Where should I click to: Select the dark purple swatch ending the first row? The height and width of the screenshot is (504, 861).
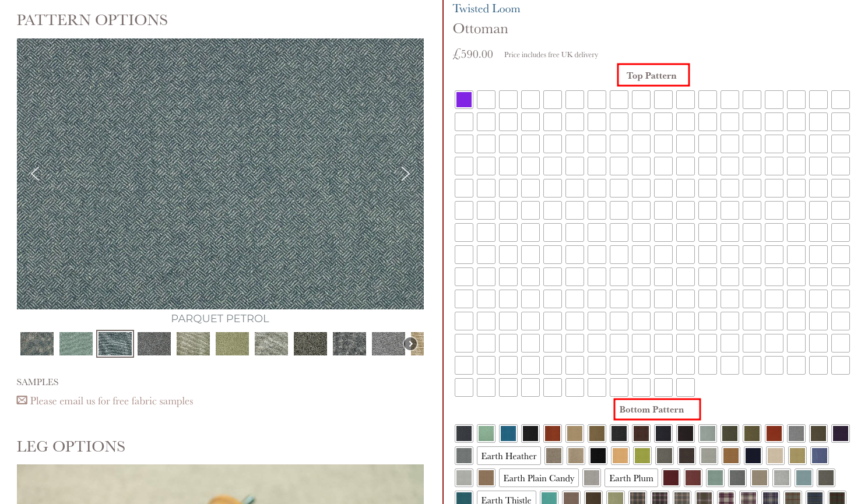841,433
